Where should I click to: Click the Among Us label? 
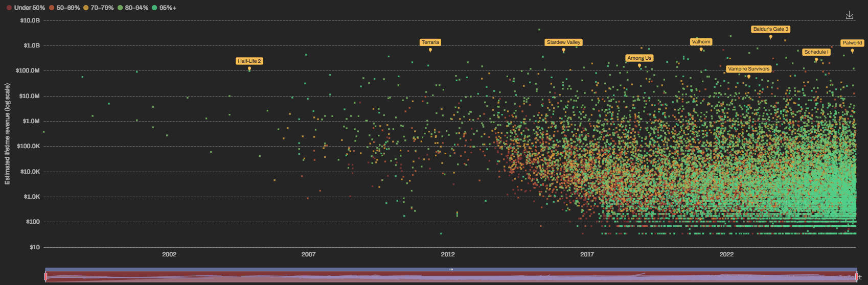tap(639, 58)
